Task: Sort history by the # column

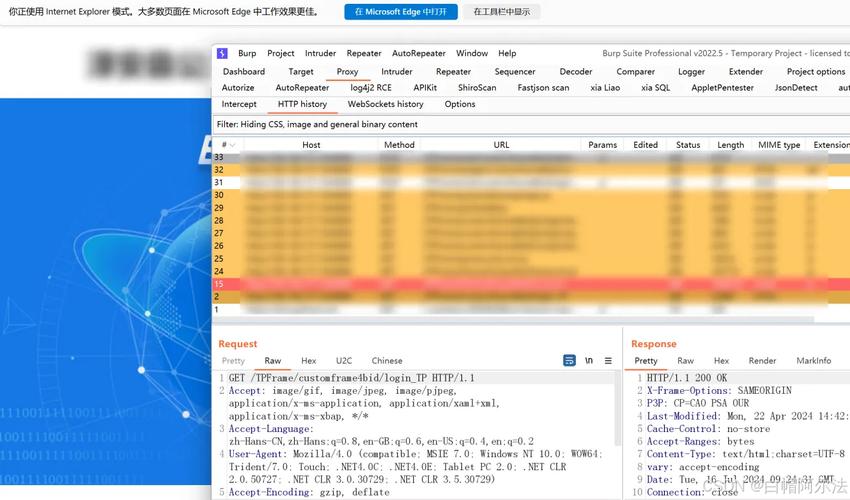Action: pos(228,145)
